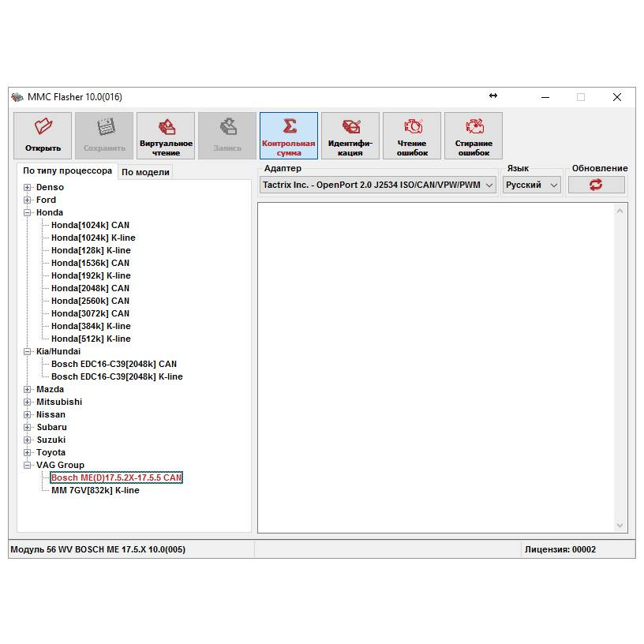Click the MMC Flasher title bar app icon
The image size is (644, 644).
17,97
